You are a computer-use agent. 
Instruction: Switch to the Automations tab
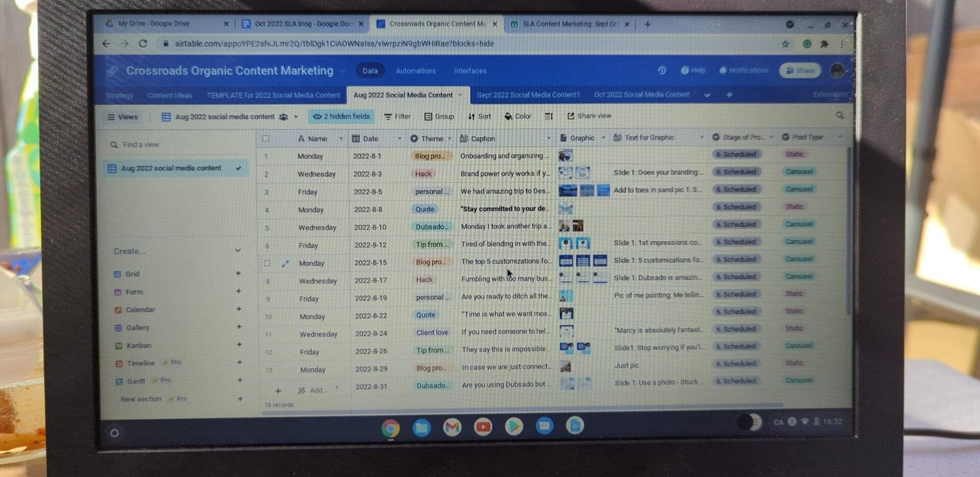416,71
